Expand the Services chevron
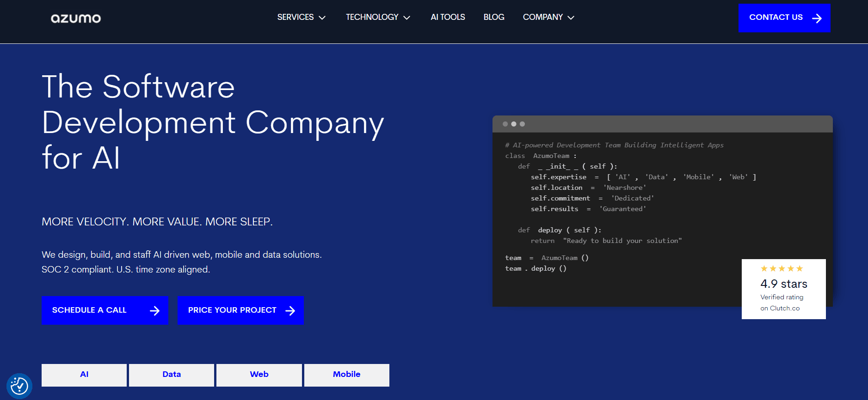868x400 pixels. point(322,18)
